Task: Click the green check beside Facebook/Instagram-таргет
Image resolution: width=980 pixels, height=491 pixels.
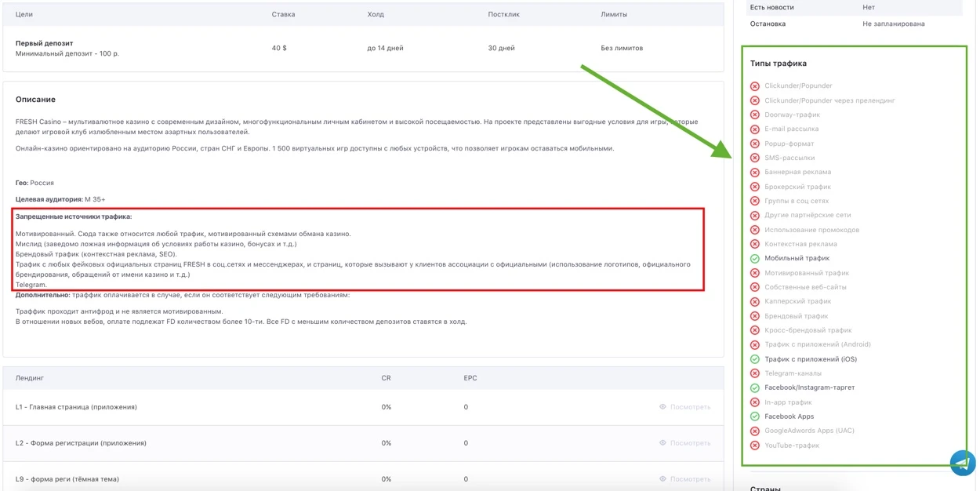Action: coord(755,388)
